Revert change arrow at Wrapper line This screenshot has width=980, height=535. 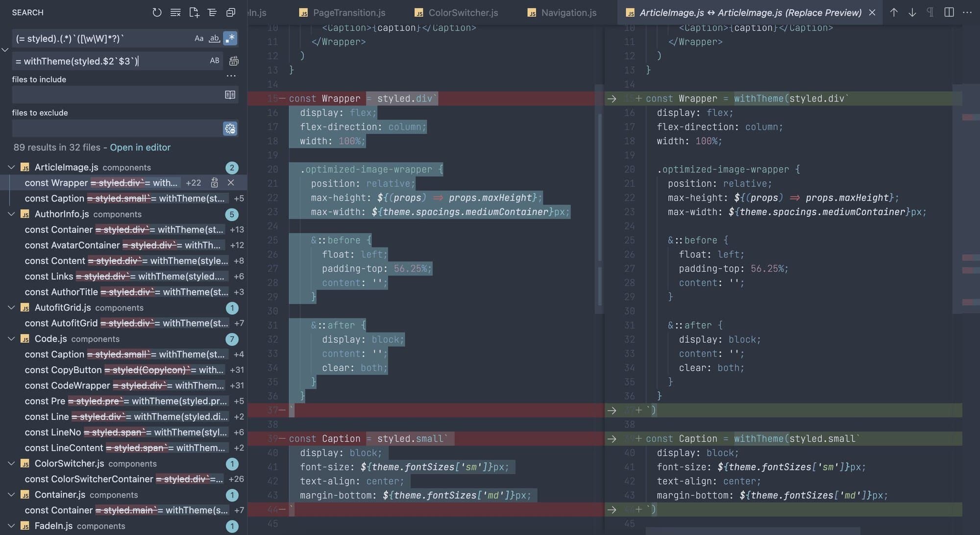pos(612,99)
